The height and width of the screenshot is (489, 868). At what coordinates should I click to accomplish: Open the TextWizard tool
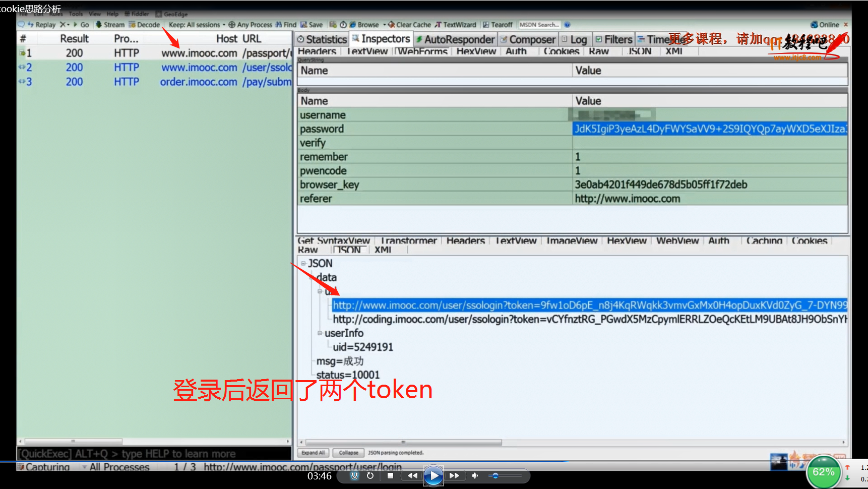[456, 25]
